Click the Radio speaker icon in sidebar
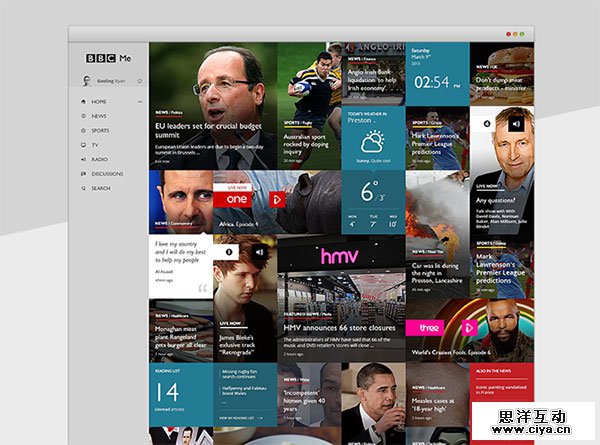 click(x=82, y=159)
